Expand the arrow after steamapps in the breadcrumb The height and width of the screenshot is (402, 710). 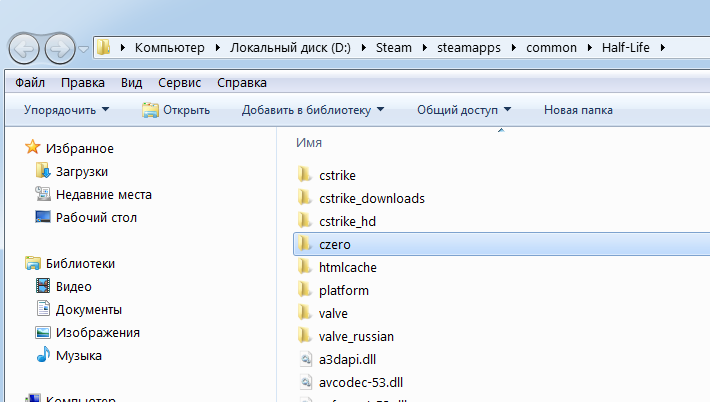click(x=514, y=48)
